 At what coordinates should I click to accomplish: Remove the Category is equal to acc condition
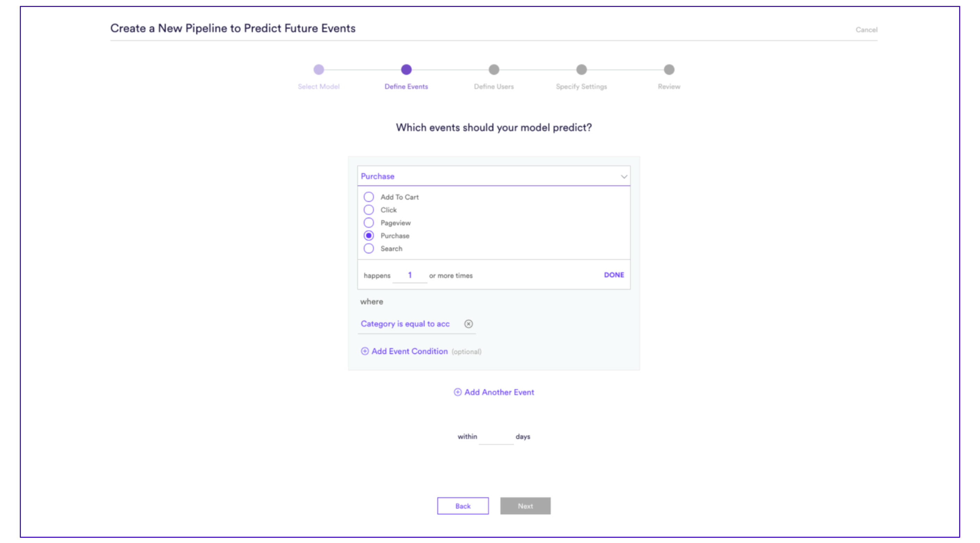click(x=468, y=324)
